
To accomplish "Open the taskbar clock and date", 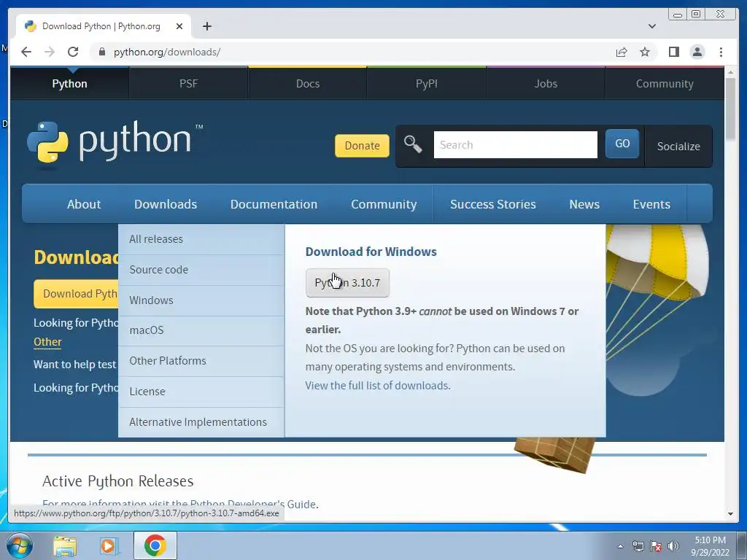I will pyautogui.click(x=710, y=546).
